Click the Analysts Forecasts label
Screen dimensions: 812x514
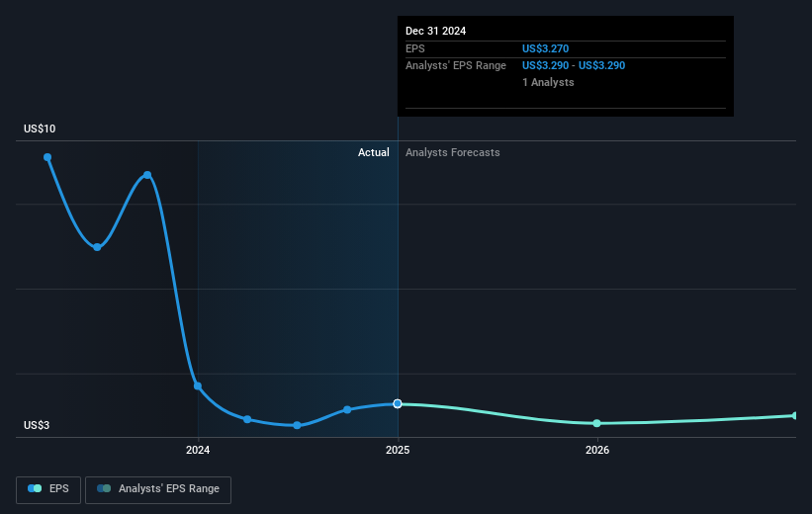tap(453, 152)
